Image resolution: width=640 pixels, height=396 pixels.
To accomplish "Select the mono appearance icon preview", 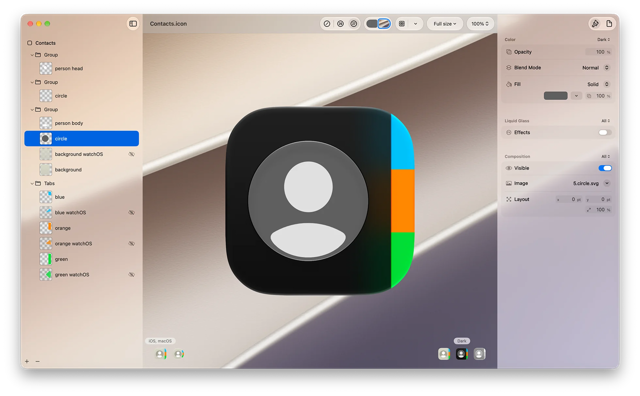I will (480, 354).
